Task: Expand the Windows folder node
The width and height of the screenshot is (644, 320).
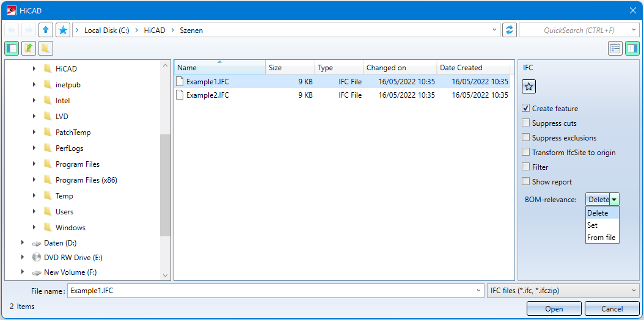Action: coord(34,228)
